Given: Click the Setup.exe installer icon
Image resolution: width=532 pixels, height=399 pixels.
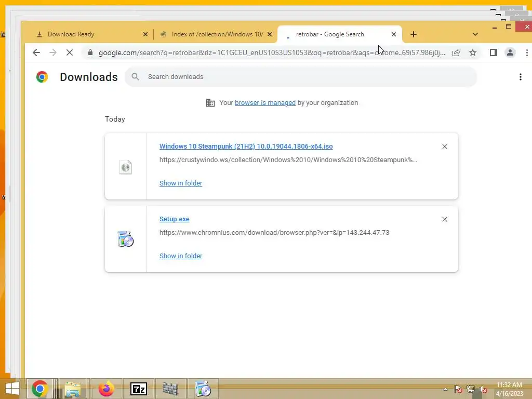Looking at the screenshot, I should 126,239.
